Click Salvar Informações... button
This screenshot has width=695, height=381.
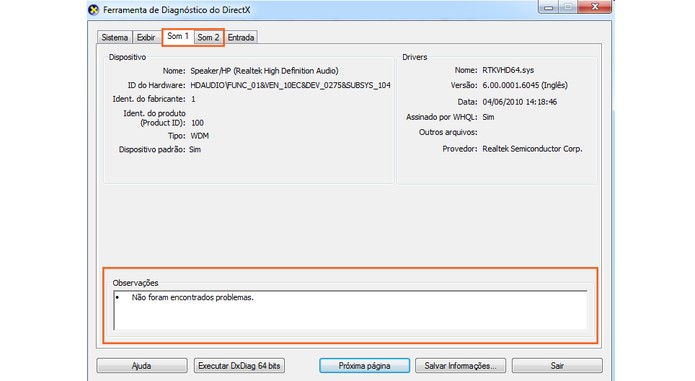[460, 365]
